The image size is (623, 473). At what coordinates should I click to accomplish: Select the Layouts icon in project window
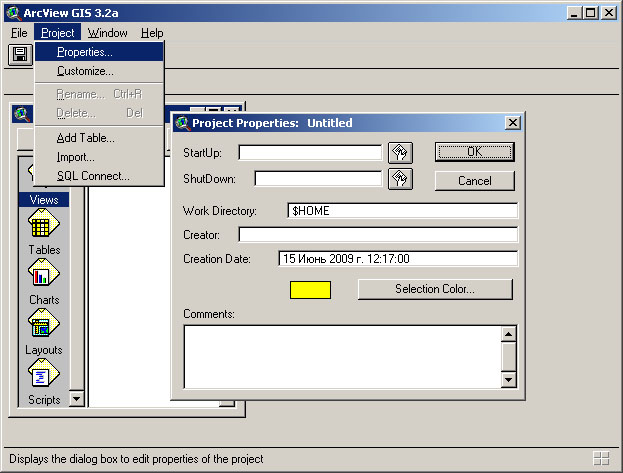(44, 324)
